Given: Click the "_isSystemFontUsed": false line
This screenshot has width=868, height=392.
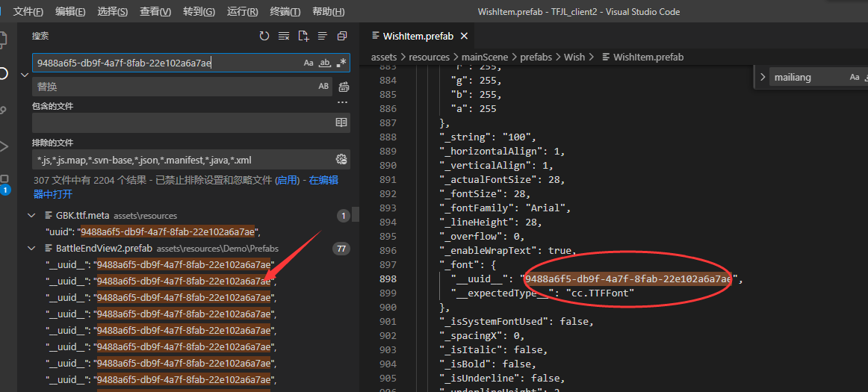Looking at the screenshot, I should pyautogui.click(x=516, y=322).
